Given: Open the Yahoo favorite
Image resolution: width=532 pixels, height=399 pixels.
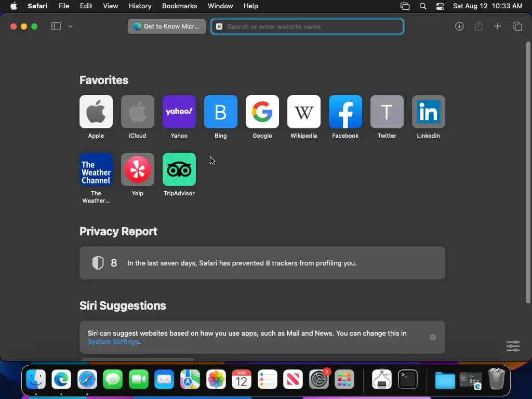Looking at the screenshot, I should coord(179,112).
